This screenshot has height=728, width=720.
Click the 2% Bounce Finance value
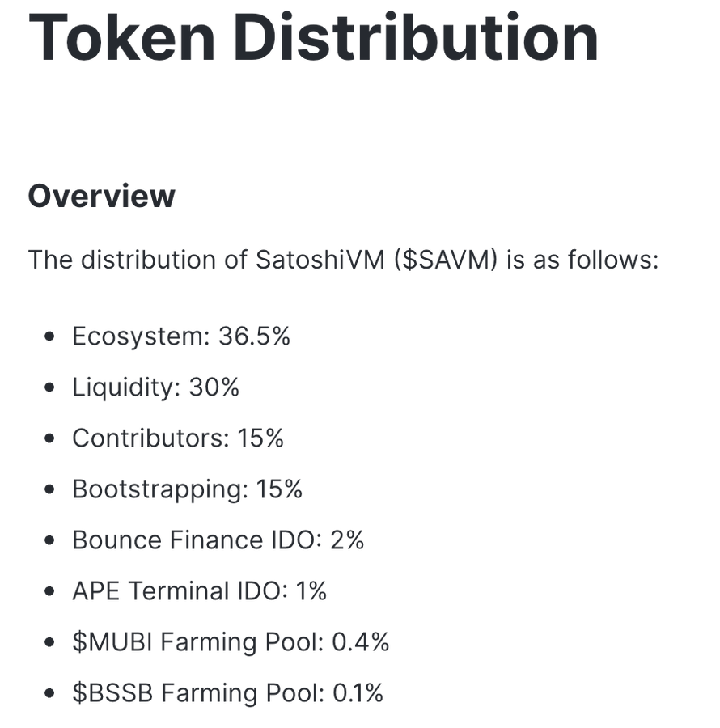(x=348, y=540)
